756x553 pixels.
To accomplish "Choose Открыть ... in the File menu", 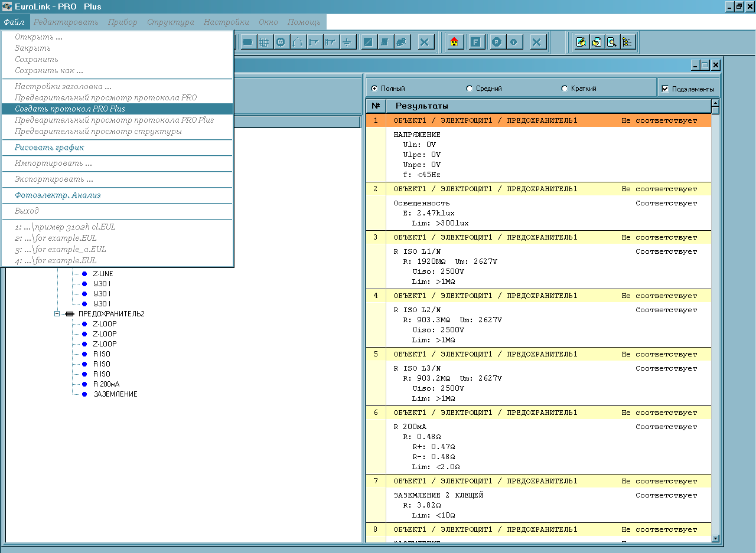I will [117, 37].
